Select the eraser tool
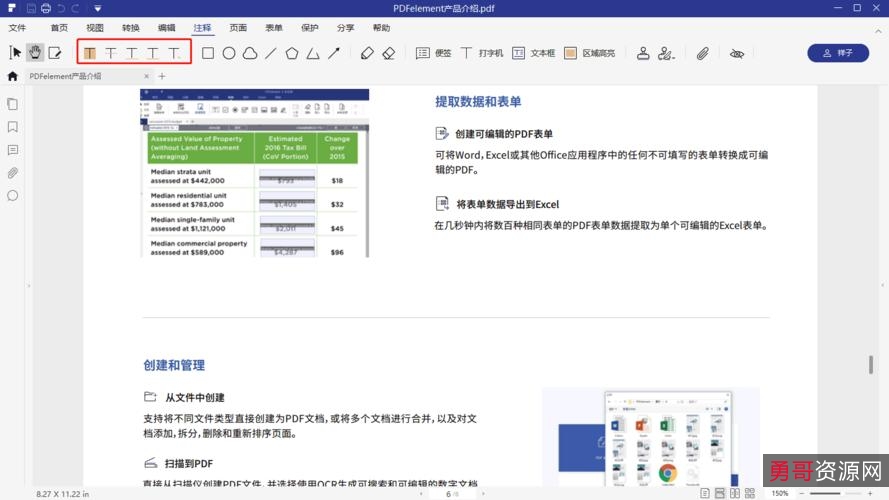 click(x=389, y=53)
